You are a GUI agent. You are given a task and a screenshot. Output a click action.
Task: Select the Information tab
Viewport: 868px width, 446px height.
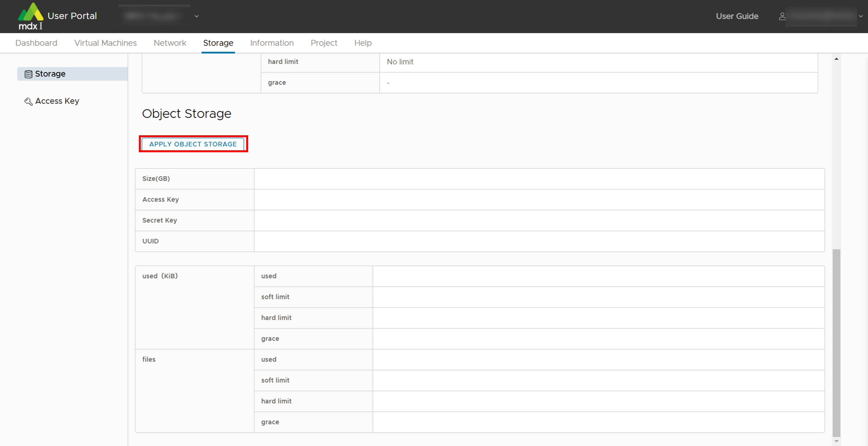(272, 43)
